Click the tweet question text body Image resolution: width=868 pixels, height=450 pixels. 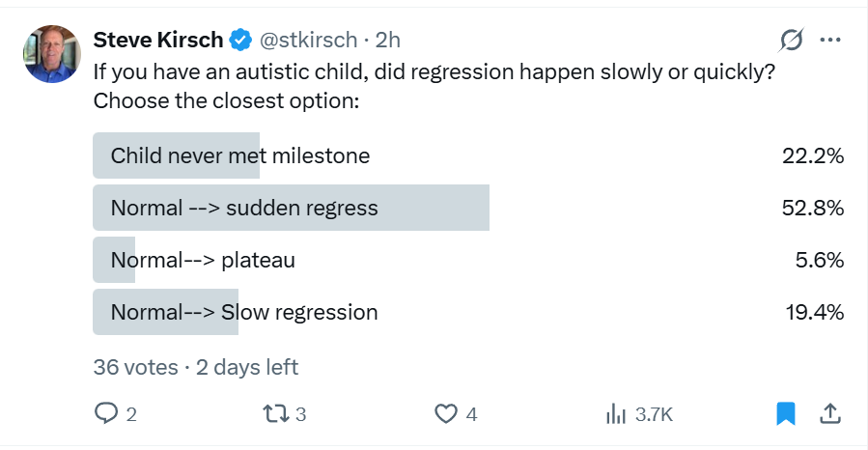(x=434, y=86)
